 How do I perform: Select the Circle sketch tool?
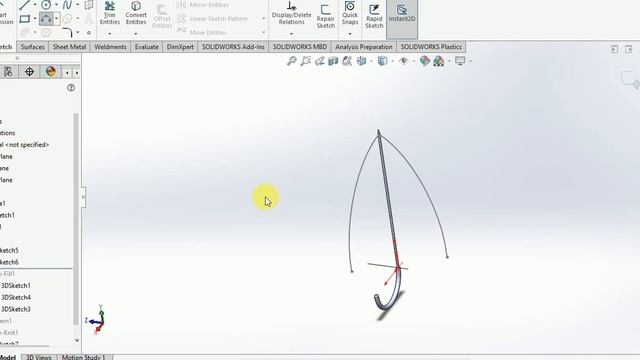tap(46, 5)
